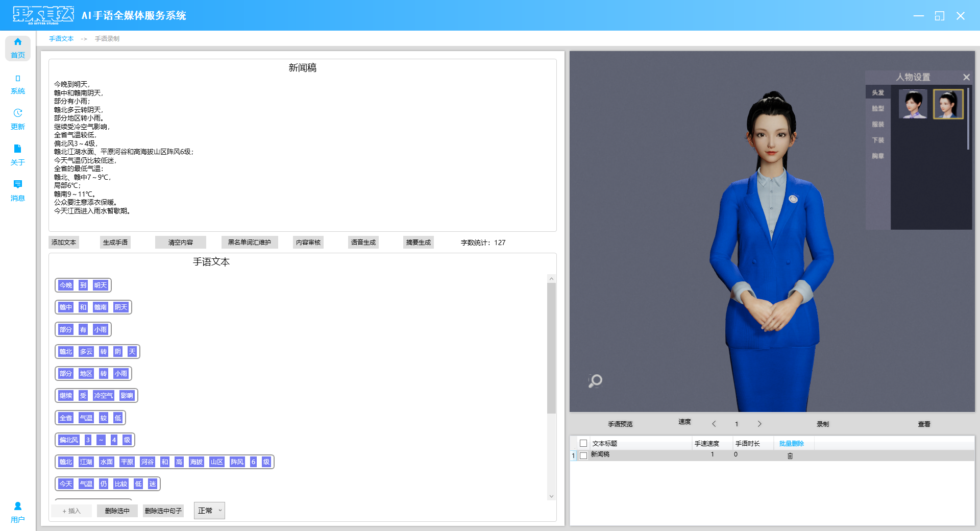Select the 头发 hair tab
The width and height of the screenshot is (980, 531).
(877, 92)
